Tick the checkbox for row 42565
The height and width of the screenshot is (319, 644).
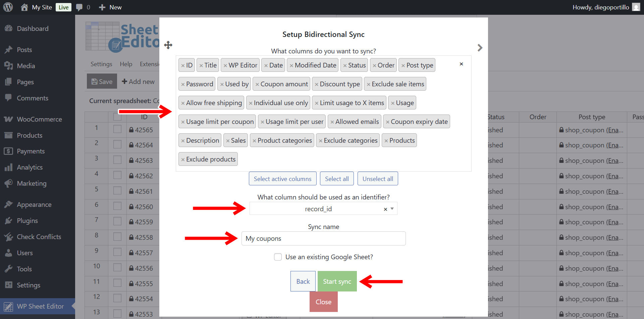point(117,130)
